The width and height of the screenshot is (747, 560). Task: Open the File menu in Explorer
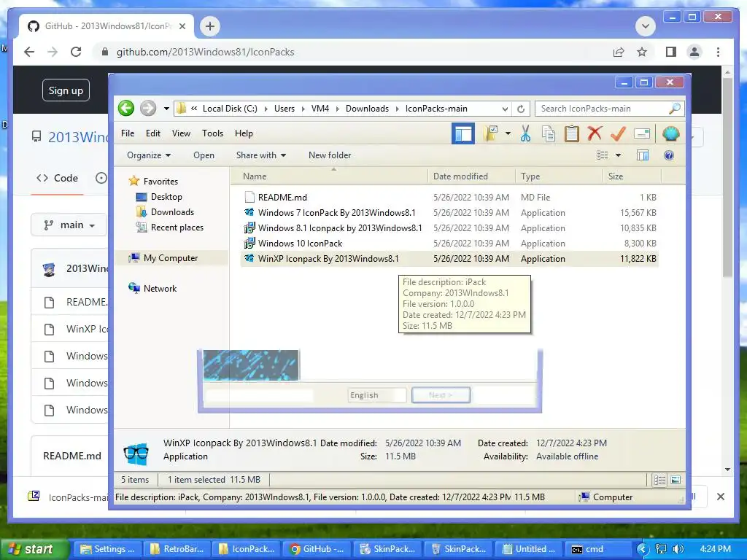pyautogui.click(x=128, y=133)
